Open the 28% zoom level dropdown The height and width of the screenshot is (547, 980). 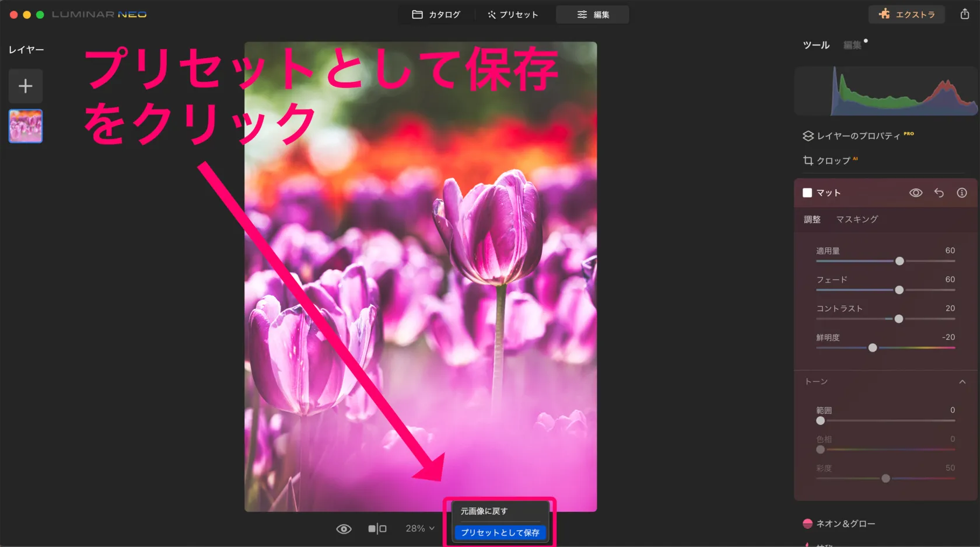pyautogui.click(x=420, y=528)
